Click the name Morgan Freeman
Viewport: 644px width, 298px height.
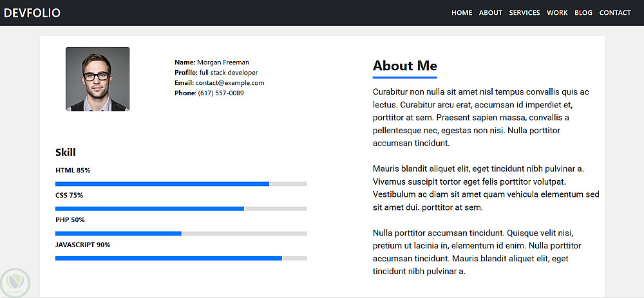pos(223,62)
